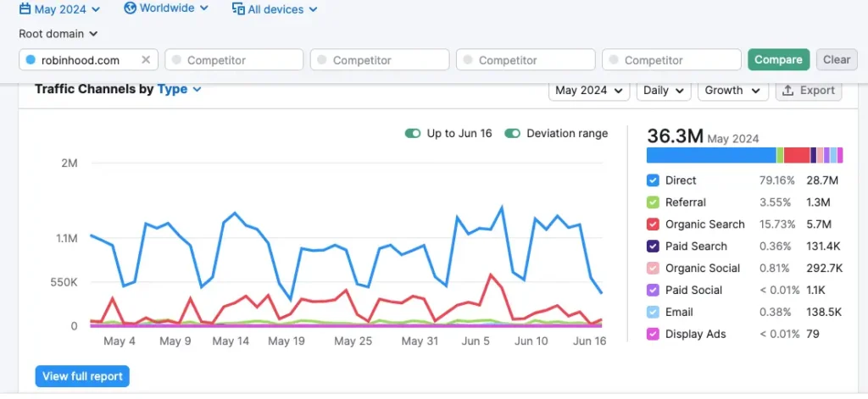Click the Export button

[809, 90]
